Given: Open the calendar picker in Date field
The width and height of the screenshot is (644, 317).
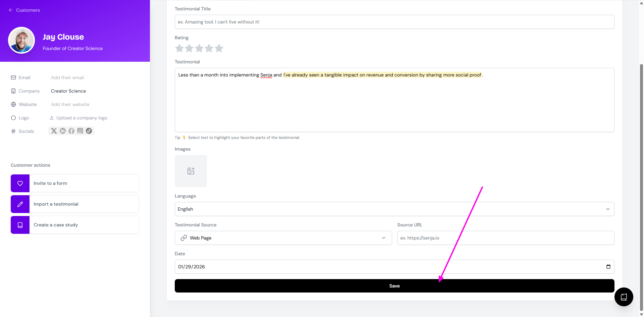Looking at the screenshot, I should tap(608, 267).
